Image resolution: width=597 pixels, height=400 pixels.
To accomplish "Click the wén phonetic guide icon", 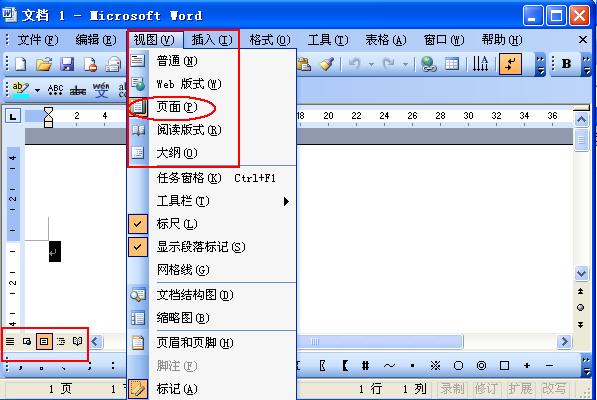I will [101, 89].
